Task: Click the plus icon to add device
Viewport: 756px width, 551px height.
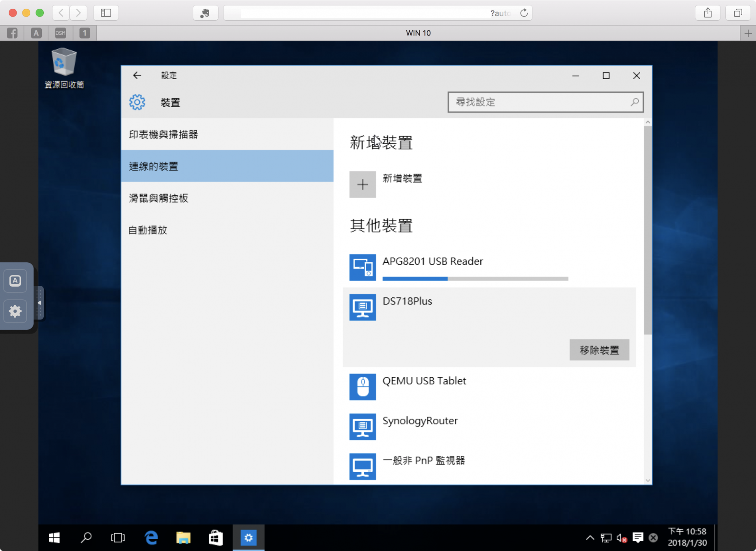Action: pos(362,184)
